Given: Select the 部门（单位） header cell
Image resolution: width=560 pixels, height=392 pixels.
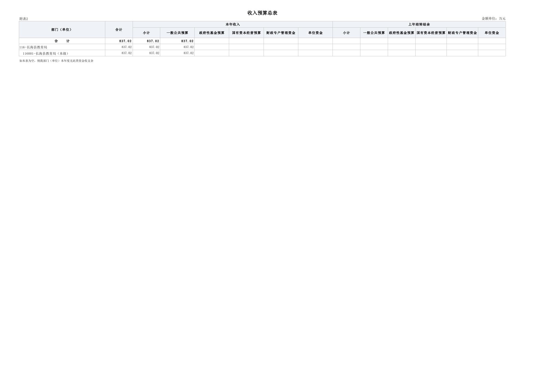Looking at the screenshot, I should click(x=62, y=30).
